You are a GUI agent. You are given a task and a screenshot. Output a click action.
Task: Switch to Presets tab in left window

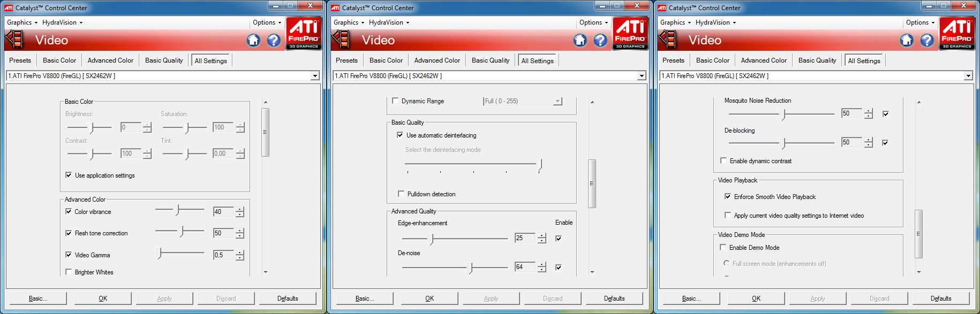point(20,60)
